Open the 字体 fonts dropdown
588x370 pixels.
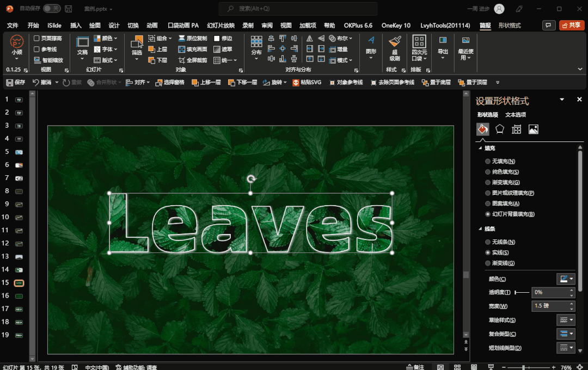click(106, 49)
